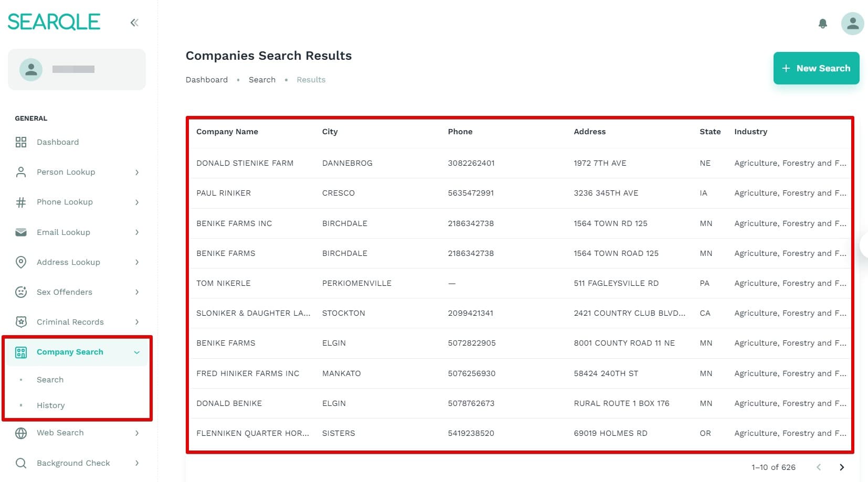Collapse Company Search chevron
The image size is (868, 482).
137,352
